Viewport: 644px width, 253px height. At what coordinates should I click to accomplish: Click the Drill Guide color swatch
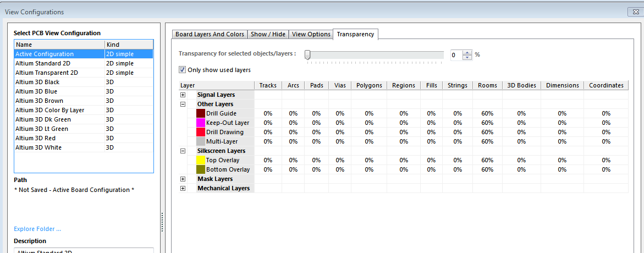(201, 113)
